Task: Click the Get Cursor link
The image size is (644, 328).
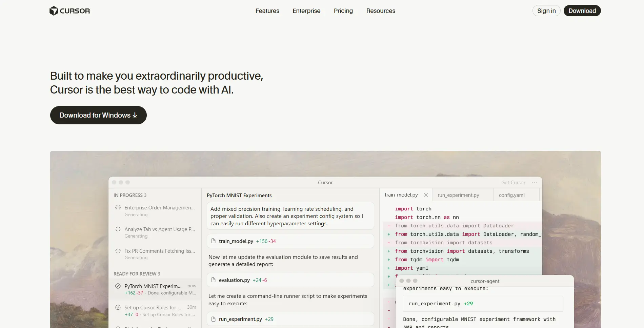Action: (513, 182)
